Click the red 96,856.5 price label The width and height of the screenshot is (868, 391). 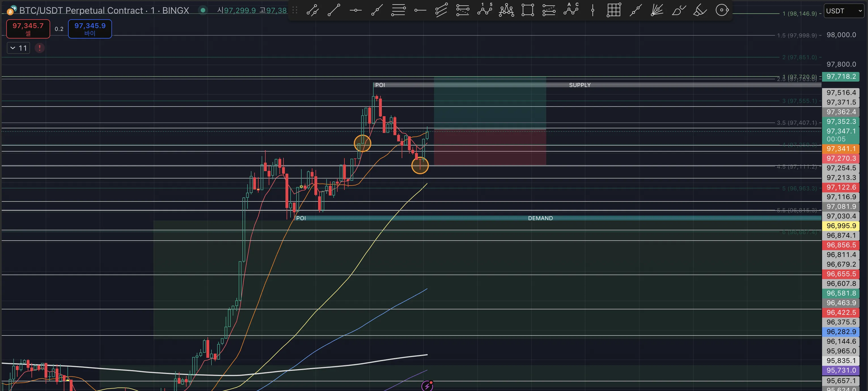[841, 245]
